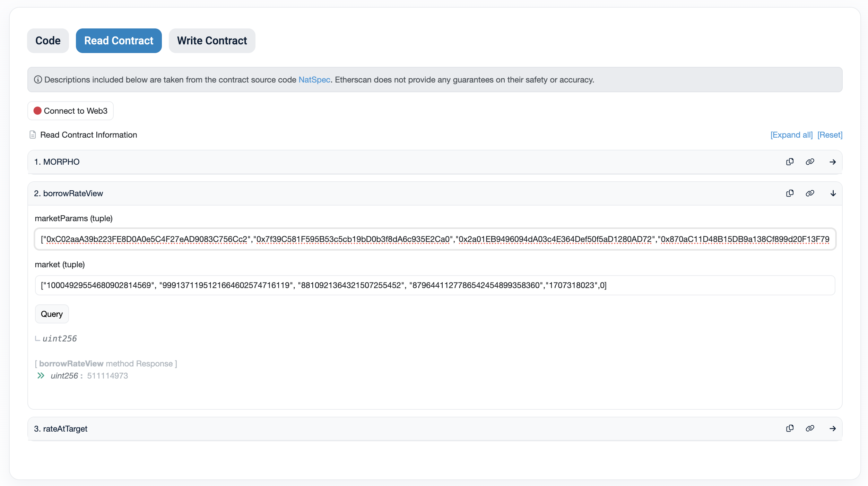Image resolution: width=868 pixels, height=486 pixels.
Task: Copy the rateAtTarget method name icon
Action: 790,428
